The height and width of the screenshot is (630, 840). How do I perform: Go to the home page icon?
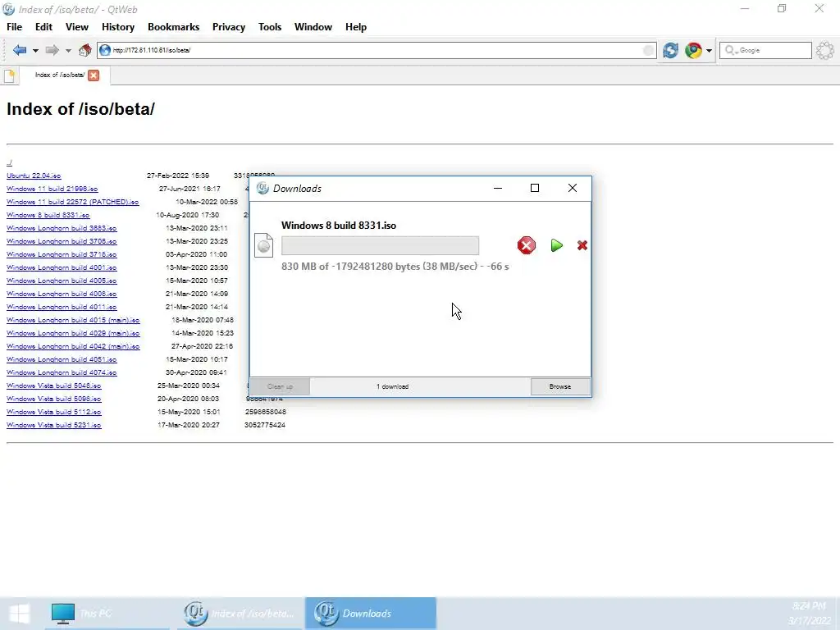84,50
